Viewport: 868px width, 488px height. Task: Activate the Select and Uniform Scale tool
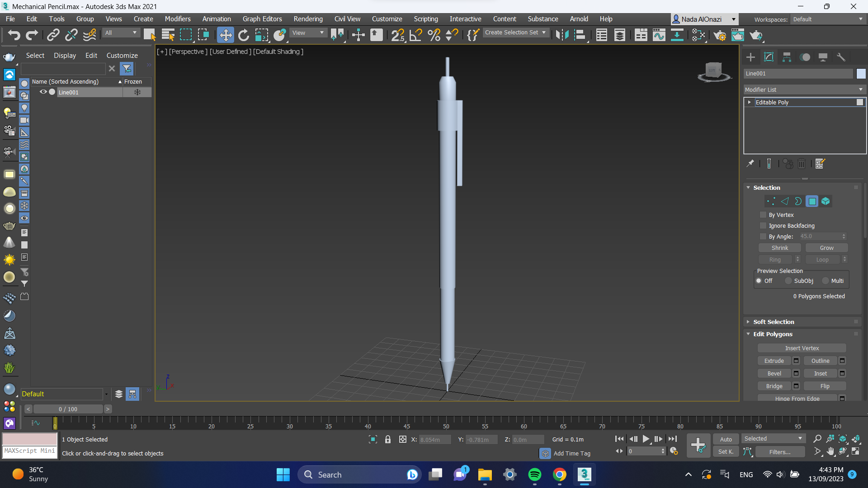pos(262,35)
